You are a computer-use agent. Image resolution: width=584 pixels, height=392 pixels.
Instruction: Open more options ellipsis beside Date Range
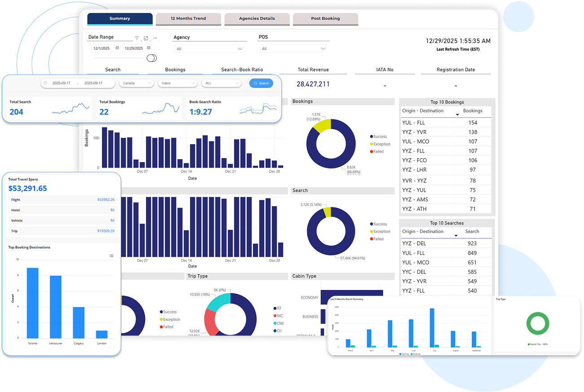coord(155,38)
